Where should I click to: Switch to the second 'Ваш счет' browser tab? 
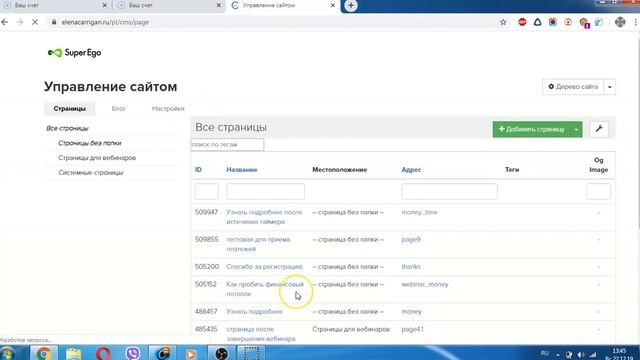click(x=167, y=6)
